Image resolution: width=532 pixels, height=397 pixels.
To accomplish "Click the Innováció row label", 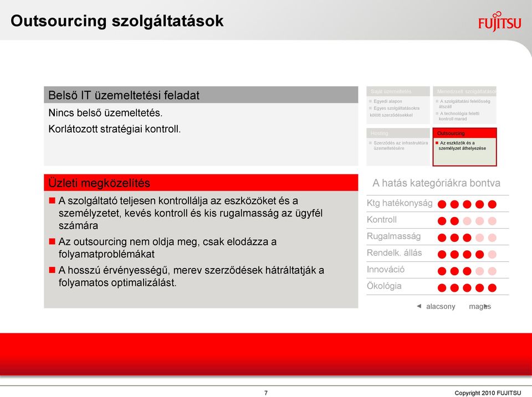I will (386, 270).
